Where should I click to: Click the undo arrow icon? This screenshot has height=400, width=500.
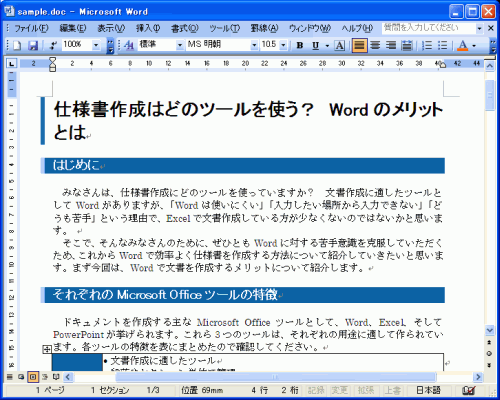53,45
